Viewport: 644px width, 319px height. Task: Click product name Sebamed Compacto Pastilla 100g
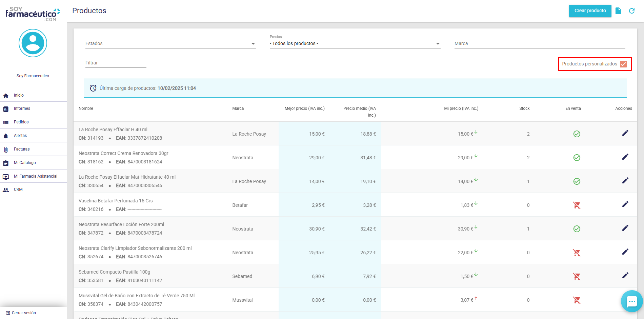114,272
